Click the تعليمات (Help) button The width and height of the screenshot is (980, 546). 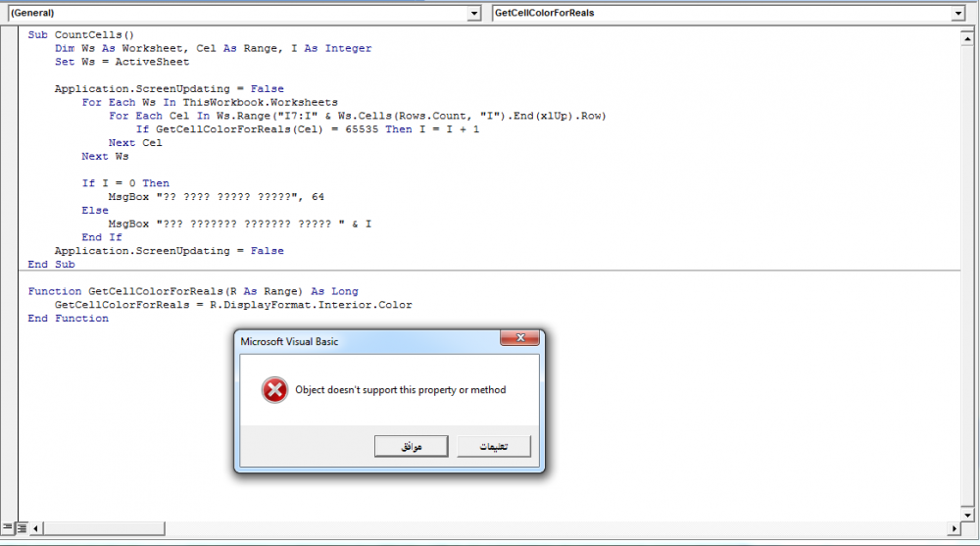[x=494, y=446]
